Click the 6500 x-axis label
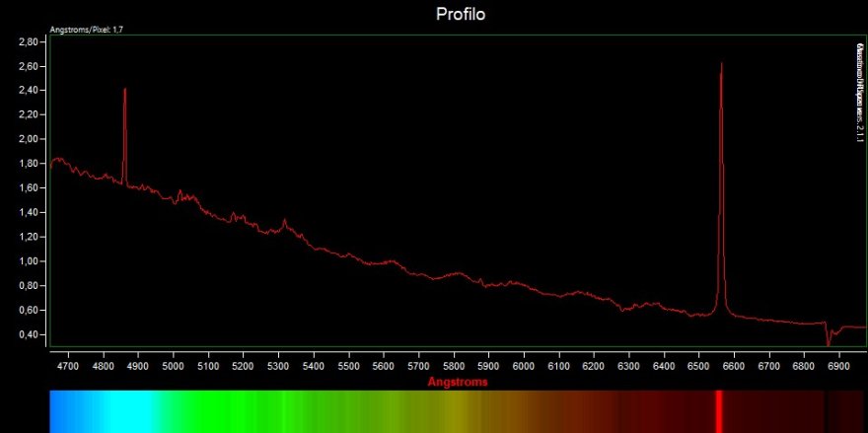Viewport: 868px width, 433px height. pos(698,366)
